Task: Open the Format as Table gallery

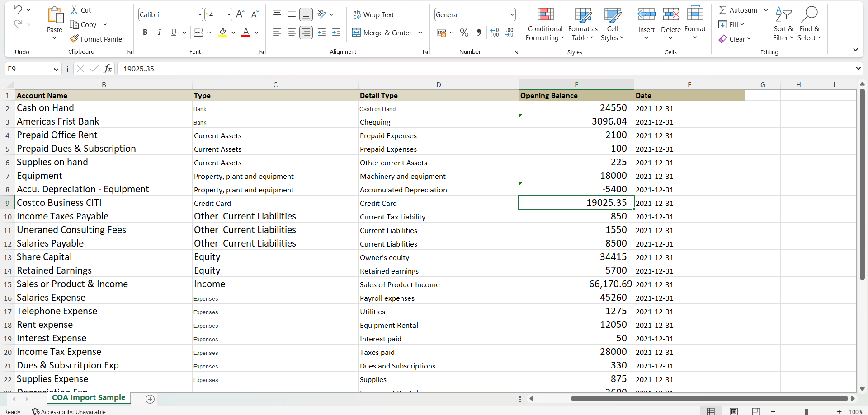Action: (583, 24)
